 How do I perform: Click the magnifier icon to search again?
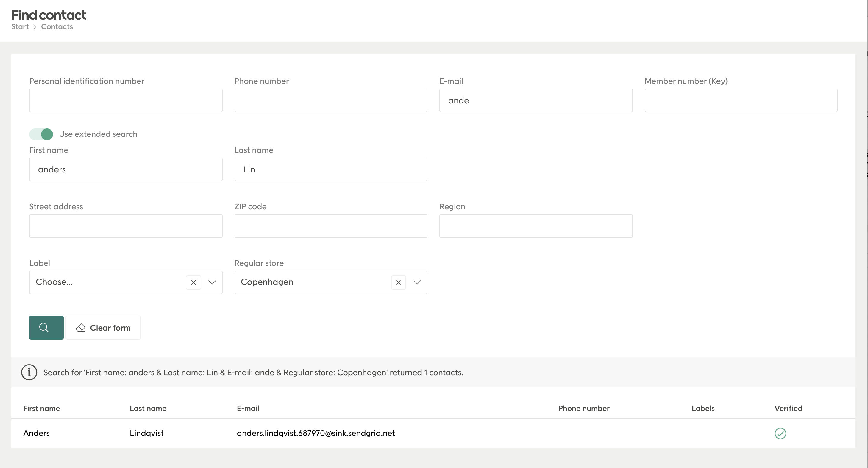46,328
